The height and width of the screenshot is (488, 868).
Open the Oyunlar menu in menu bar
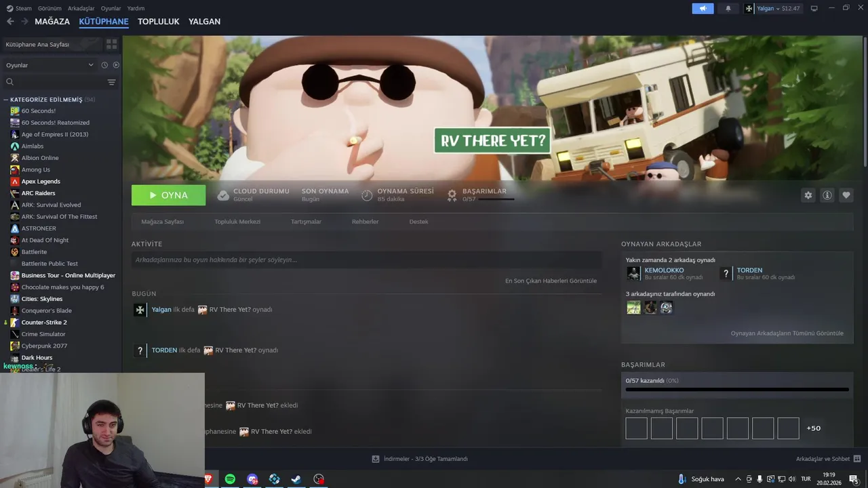tap(111, 8)
